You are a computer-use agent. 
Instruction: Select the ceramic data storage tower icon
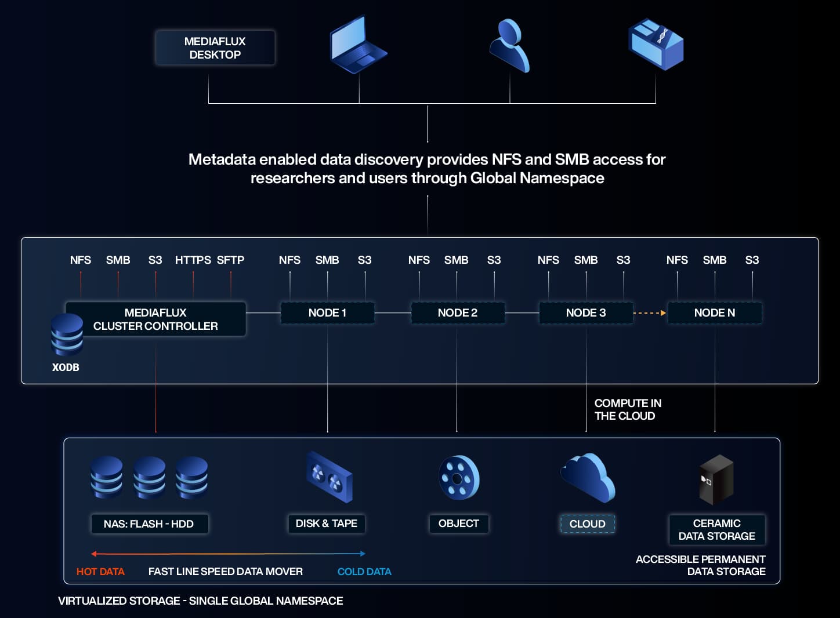[x=716, y=479]
